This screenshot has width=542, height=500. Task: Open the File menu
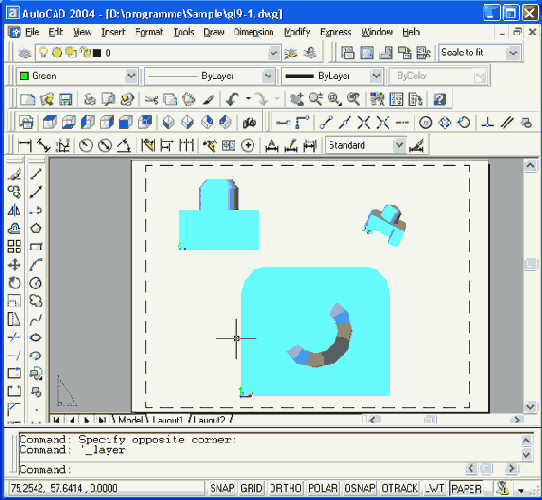click(x=32, y=32)
